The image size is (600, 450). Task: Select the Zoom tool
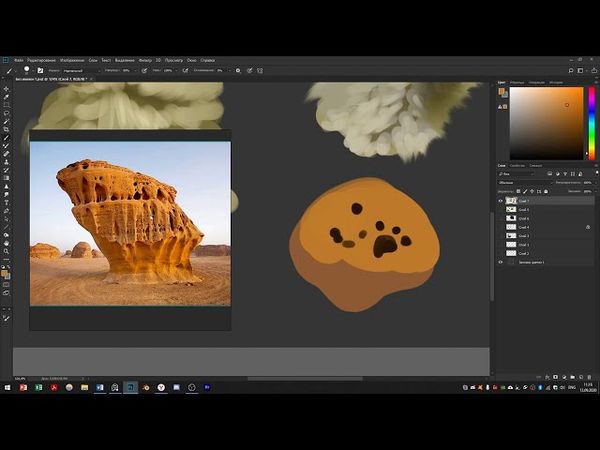pyautogui.click(x=7, y=251)
